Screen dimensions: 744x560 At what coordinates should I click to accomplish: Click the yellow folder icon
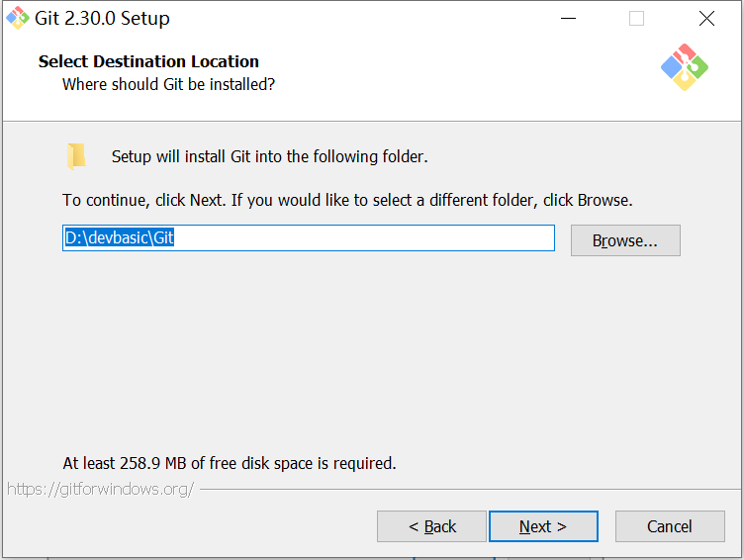coord(76,155)
